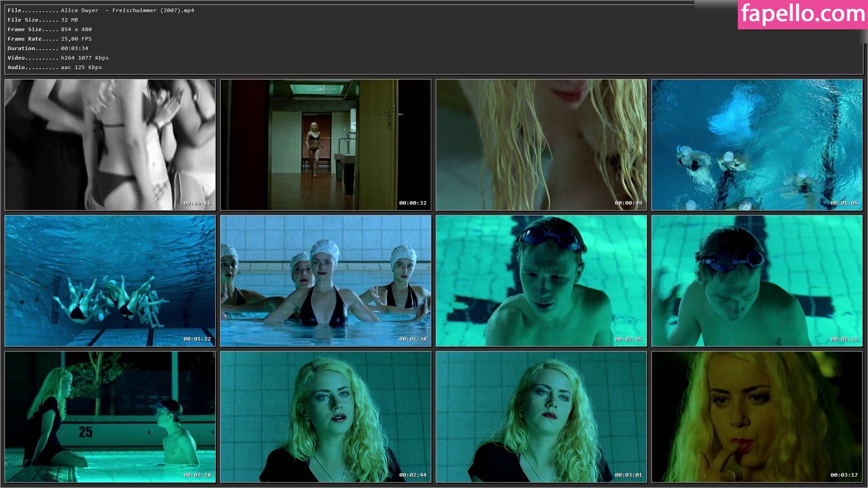Select the goggles swimmer thumbnail at 00:02:05

[x=541, y=281]
